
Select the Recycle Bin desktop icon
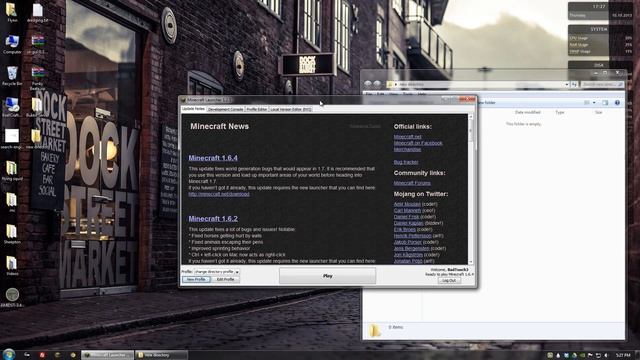pos(12,76)
